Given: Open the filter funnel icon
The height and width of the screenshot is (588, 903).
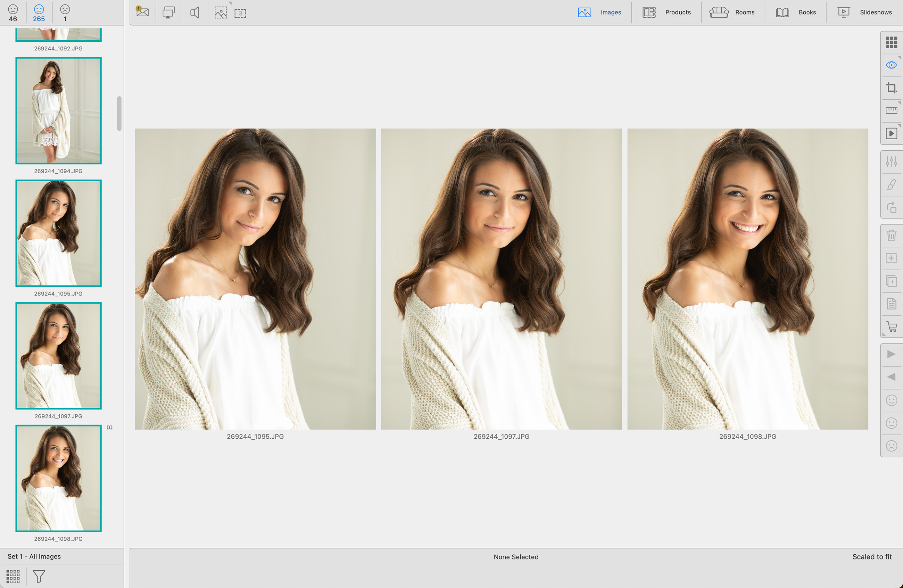Looking at the screenshot, I should click(x=39, y=576).
